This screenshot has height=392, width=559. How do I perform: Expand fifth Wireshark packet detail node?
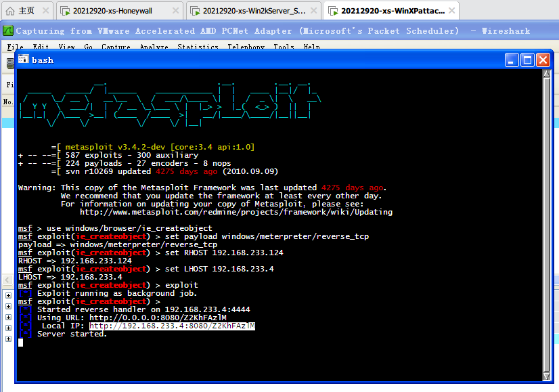(9, 339)
